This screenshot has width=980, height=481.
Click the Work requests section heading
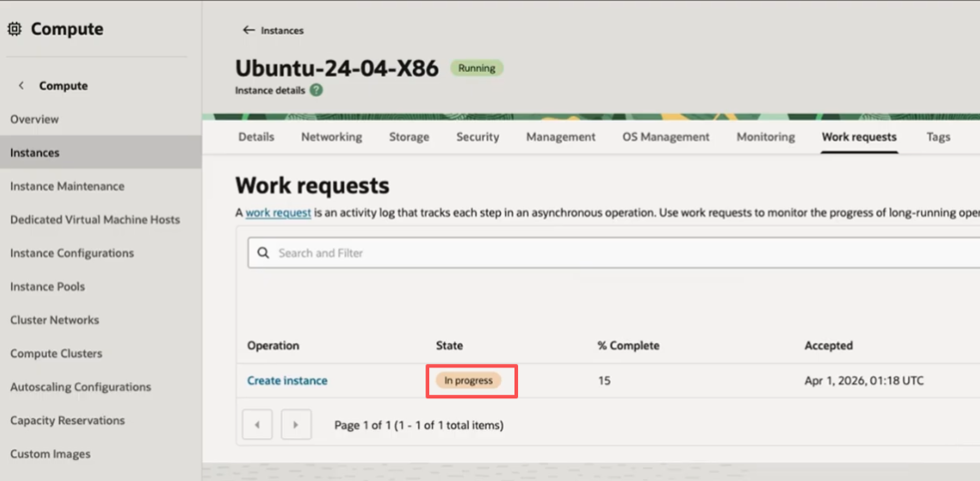312,185
